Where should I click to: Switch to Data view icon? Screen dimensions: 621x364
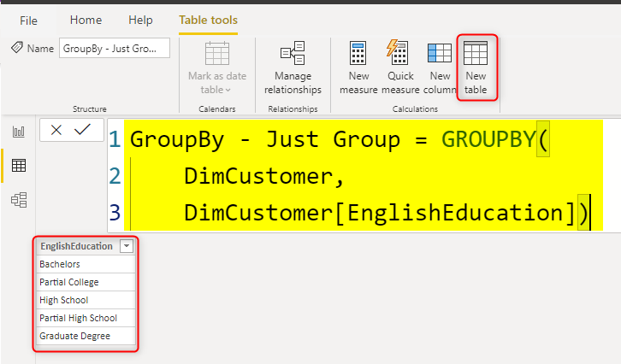tap(19, 166)
